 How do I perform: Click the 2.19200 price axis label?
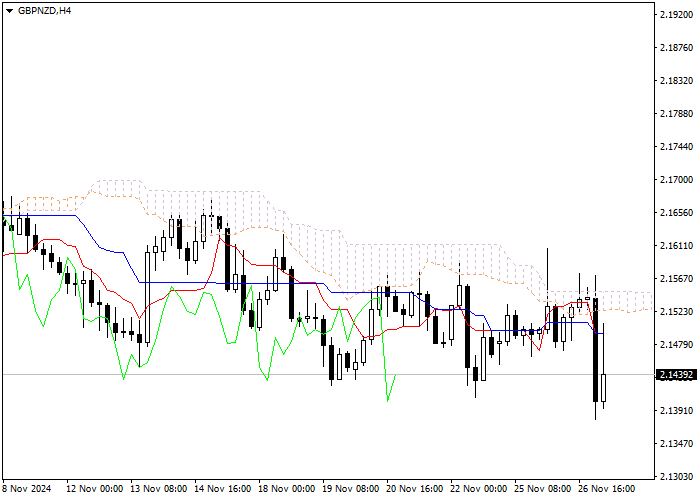(x=676, y=15)
